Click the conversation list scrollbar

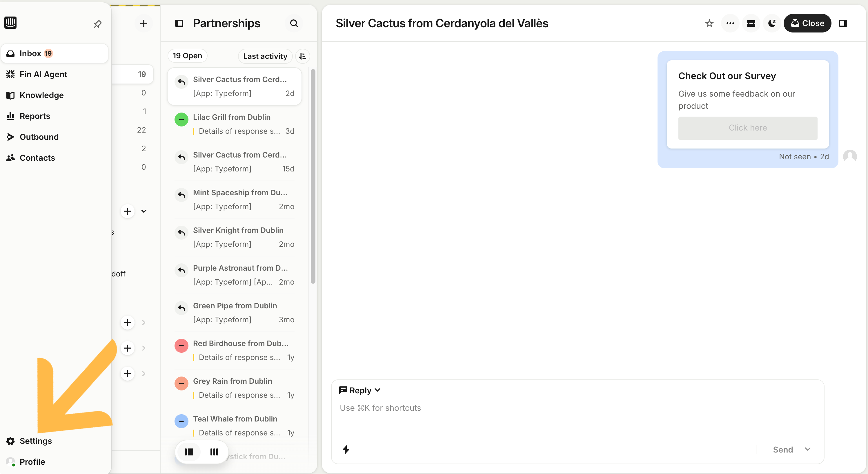(x=313, y=175)
